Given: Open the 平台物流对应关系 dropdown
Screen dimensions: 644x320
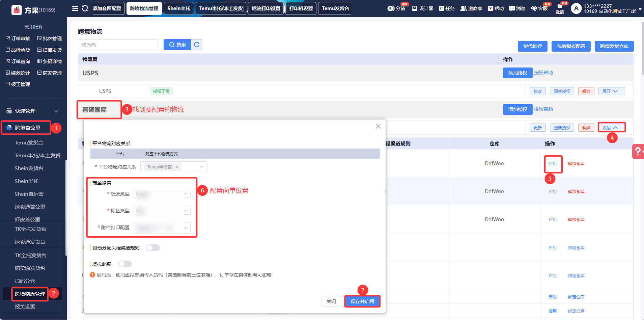Looking at the screenshot, I should pyautogui.click(x=174, y=167).
